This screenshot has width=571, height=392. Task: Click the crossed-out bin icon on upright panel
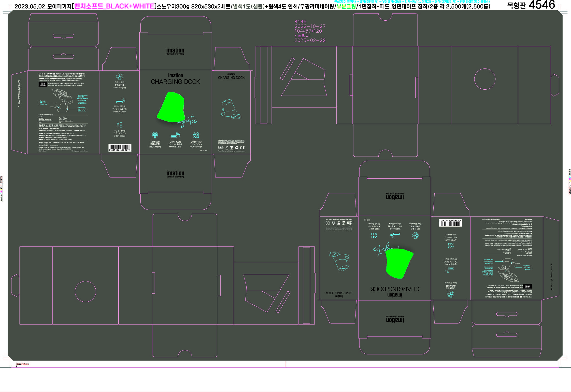tap(227, 148)
